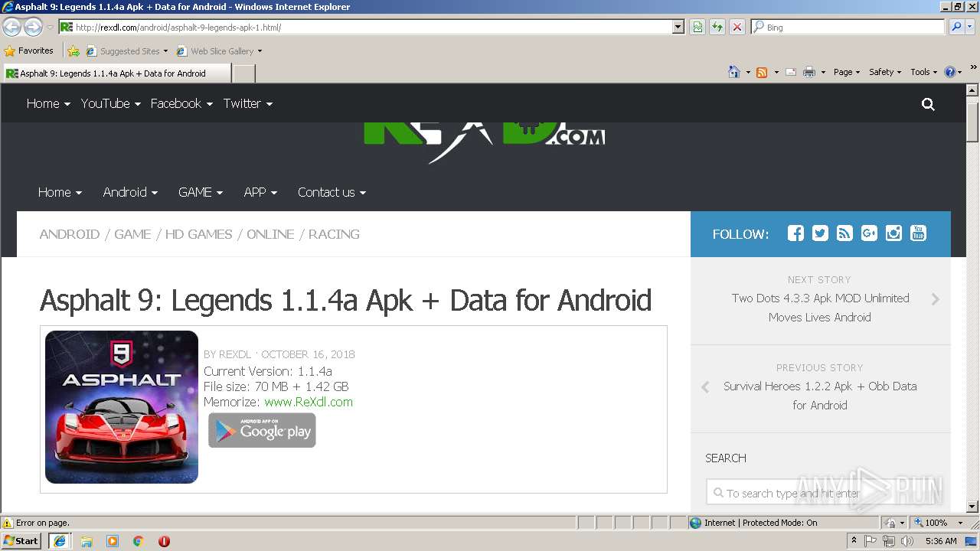Click the Home icon in command bar

[x=734, y=72]
